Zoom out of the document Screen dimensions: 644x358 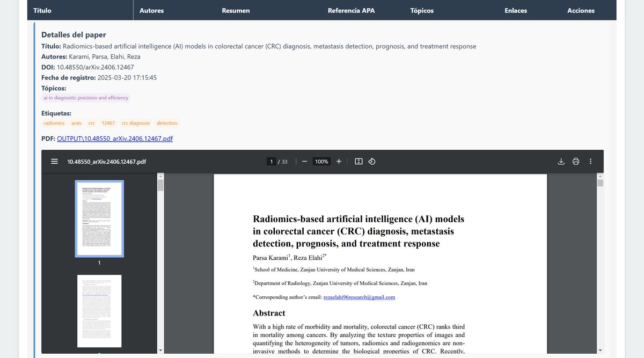click(x=304, y=161)
